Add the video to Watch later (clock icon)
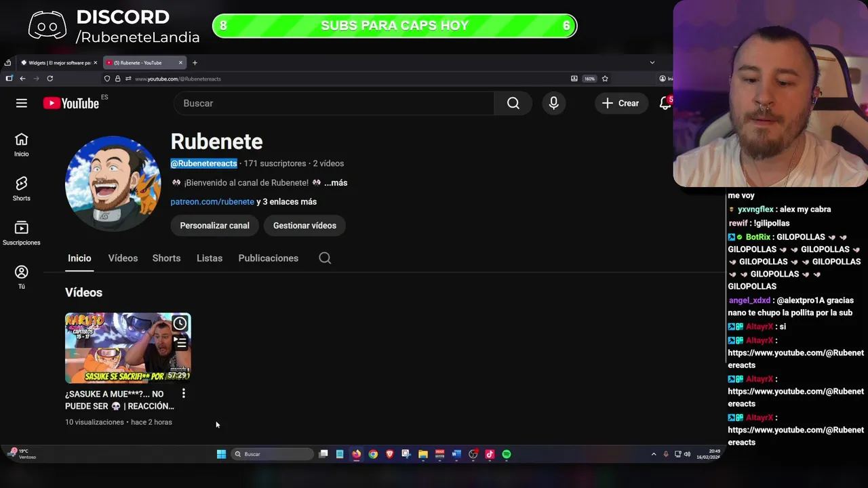 pos(180,323)
